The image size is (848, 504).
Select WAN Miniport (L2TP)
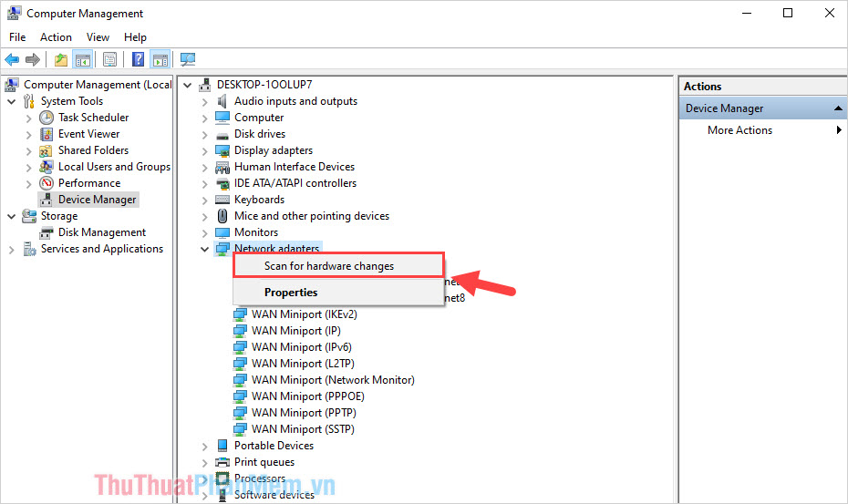[303, 364]
